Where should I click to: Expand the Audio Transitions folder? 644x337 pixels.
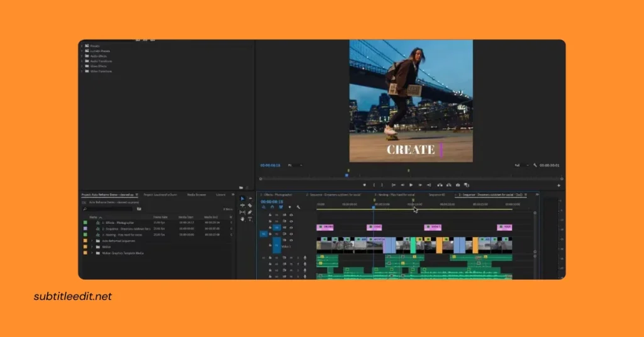(82, 61)
